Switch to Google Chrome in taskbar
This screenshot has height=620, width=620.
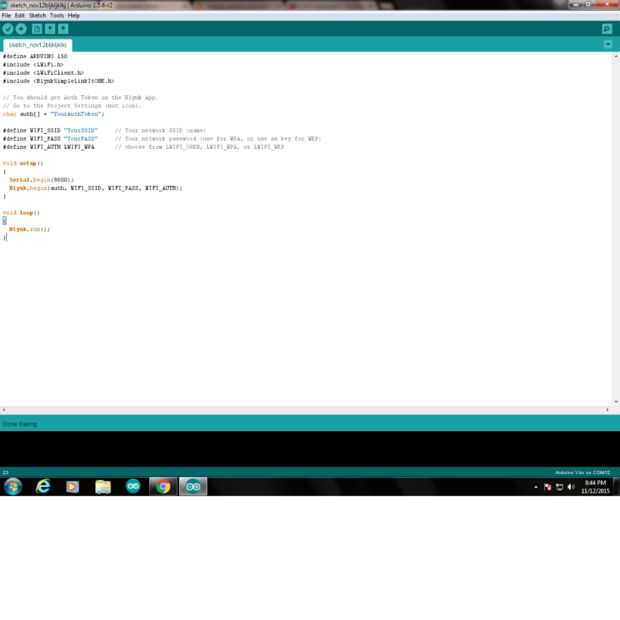(x=163, y=487)
